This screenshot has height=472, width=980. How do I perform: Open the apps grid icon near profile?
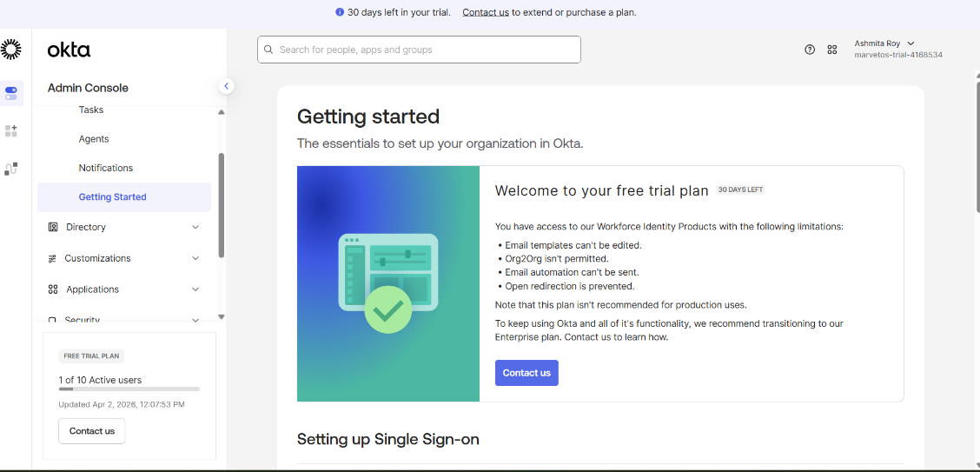click(x=832, y=50)
